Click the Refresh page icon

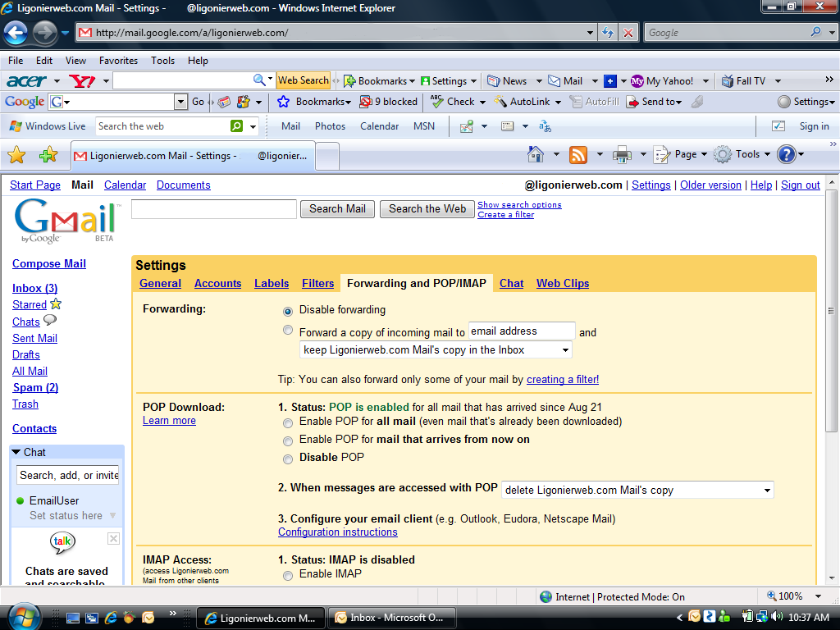608,33
